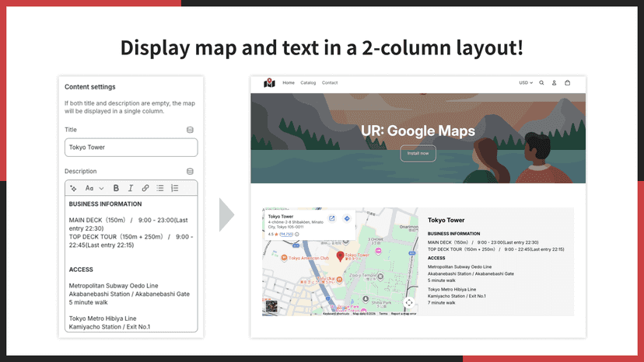Apply bulleted list formatting
The height and width of the screenshot is (362, 644).
click(159, 188)
